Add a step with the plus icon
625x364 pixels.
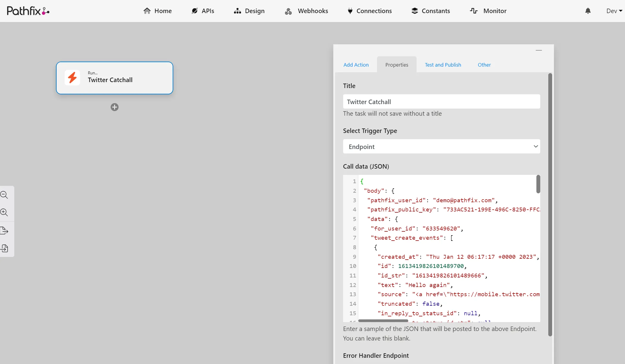[114, 107]
